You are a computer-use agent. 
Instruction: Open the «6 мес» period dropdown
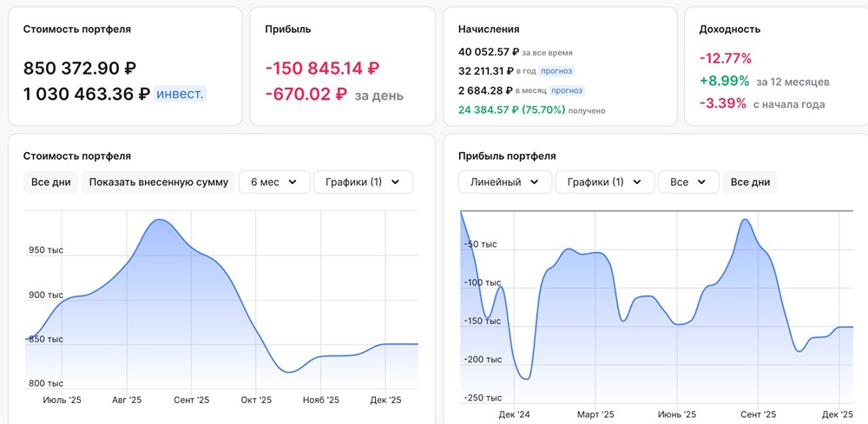(274, 182)
